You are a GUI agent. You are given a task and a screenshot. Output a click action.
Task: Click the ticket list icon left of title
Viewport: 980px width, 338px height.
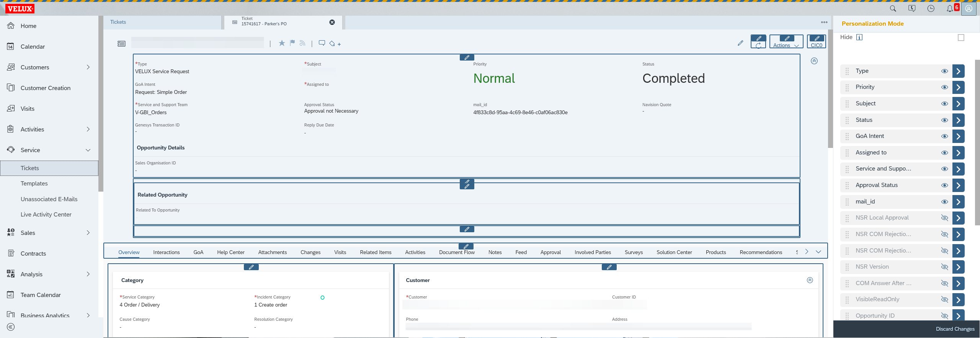click(121, 44)
